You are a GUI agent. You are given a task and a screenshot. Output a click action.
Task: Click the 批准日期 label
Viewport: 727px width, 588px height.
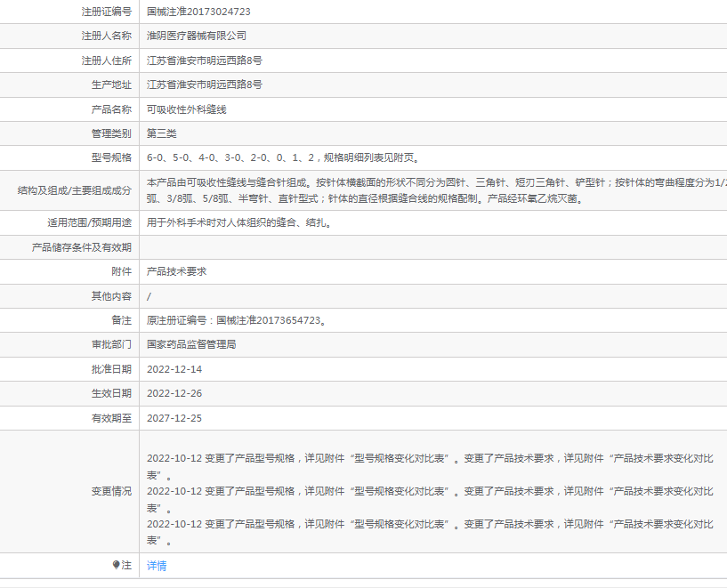coord(112,369)
